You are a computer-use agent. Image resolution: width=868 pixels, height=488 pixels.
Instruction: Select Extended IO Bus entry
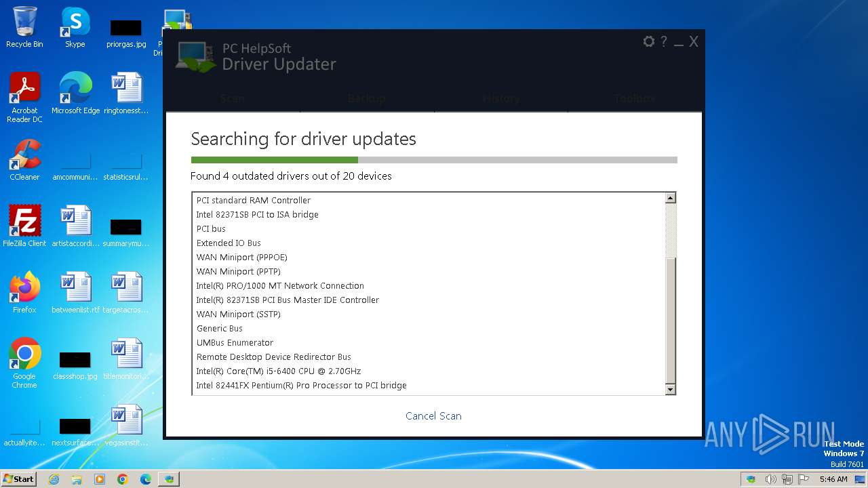point(429,243)
